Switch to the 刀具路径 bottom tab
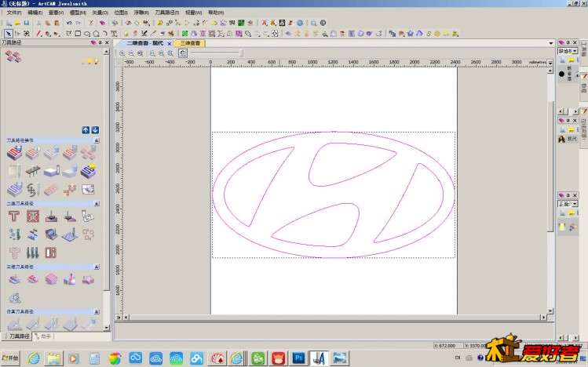Viewport: 588px width, 367px height. pyautogui.click(x=18, y=336)
